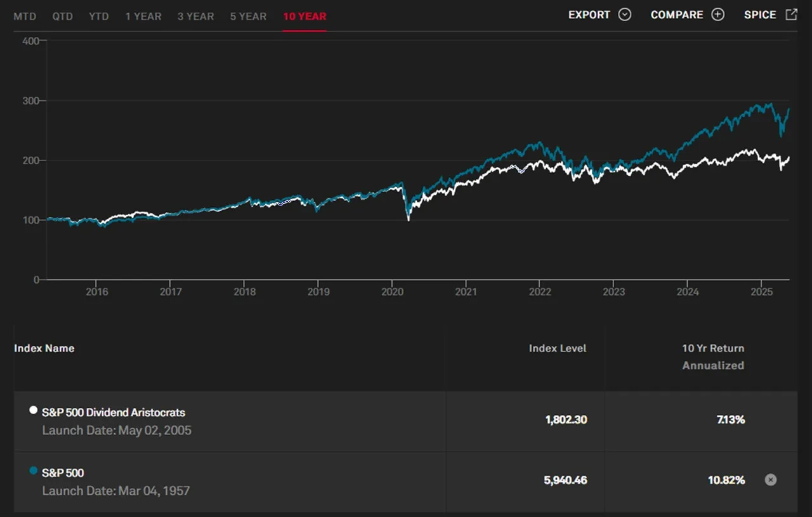This screenshot has width=812, height=517.
Task: Show the 1 YEAR chart range
Action: [x=143, y=16]
